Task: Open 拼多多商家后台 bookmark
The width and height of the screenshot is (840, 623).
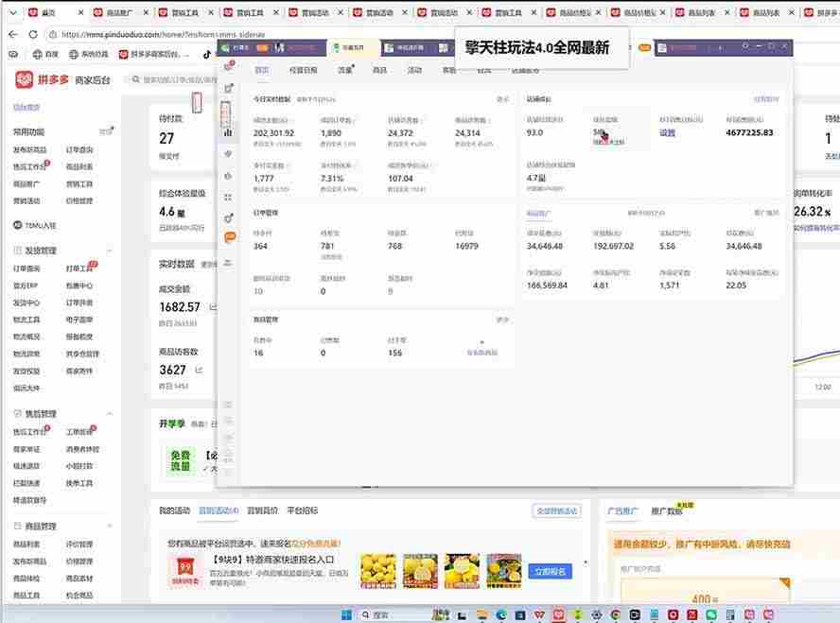Action: [x=154, y=54]
